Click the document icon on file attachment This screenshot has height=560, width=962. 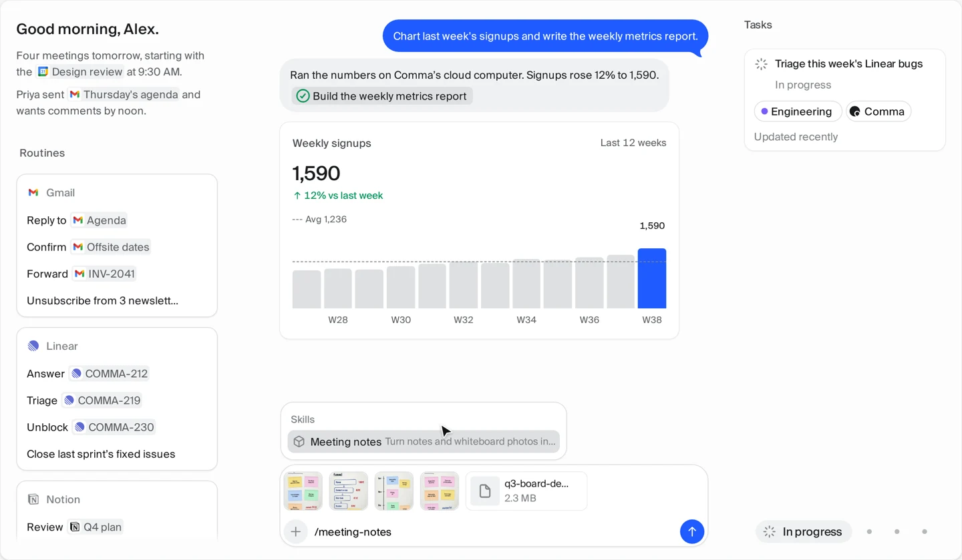pos(485,491)
